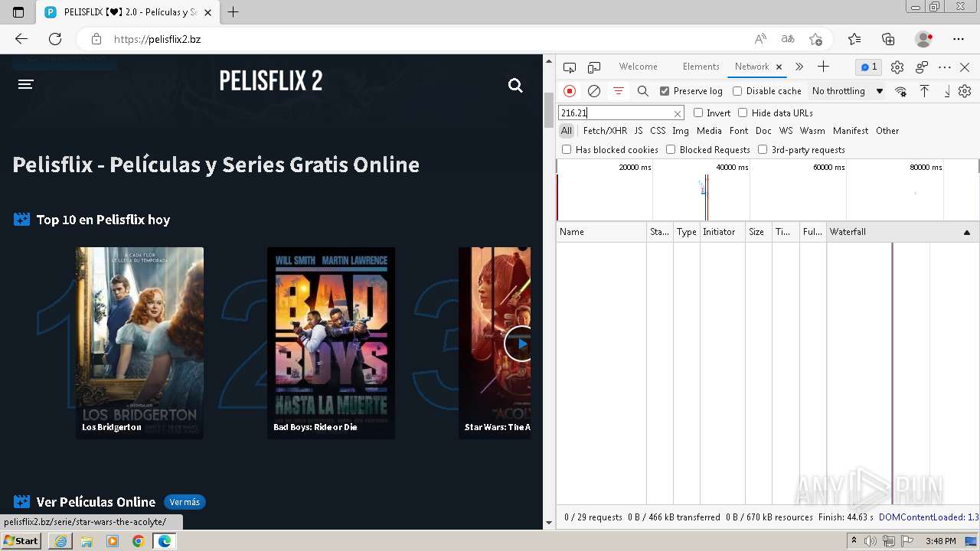Filter requests by Fetch/XHR
Viewport: 980px width, 551px height.
coord(605,131)
